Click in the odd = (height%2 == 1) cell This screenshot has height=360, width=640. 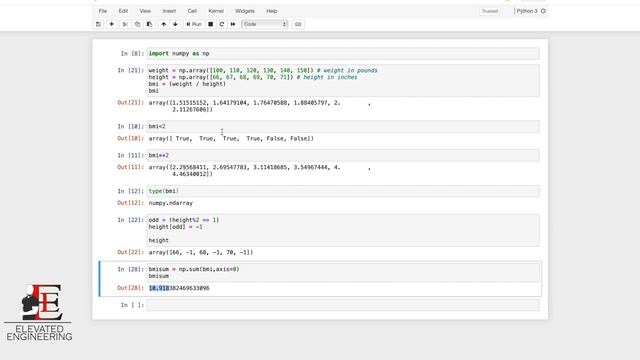click(343, 230)
